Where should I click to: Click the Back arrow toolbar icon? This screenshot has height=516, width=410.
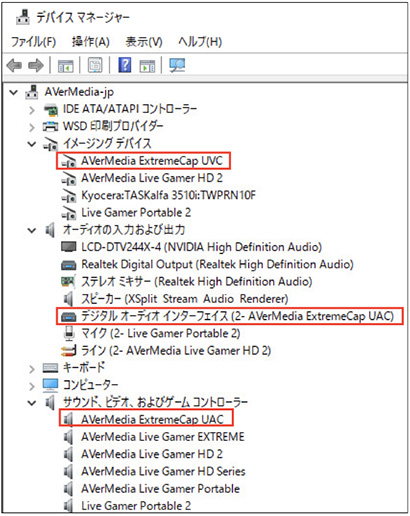tap(14, 65)
